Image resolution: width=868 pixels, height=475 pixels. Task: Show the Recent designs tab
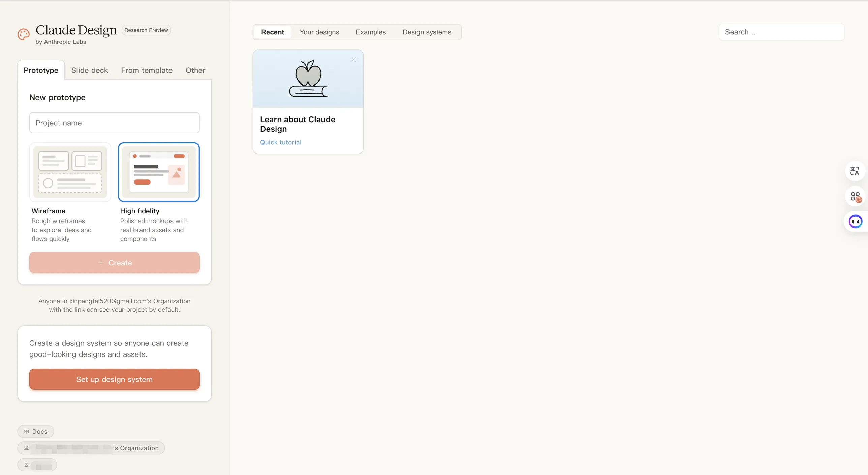click(273, 32)
